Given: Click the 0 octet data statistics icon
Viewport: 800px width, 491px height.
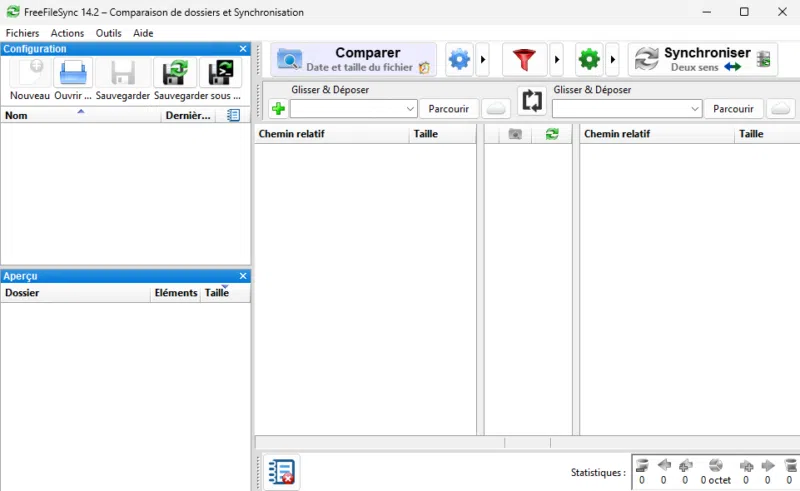Looking at the screenshot, I should pos(715,465).
